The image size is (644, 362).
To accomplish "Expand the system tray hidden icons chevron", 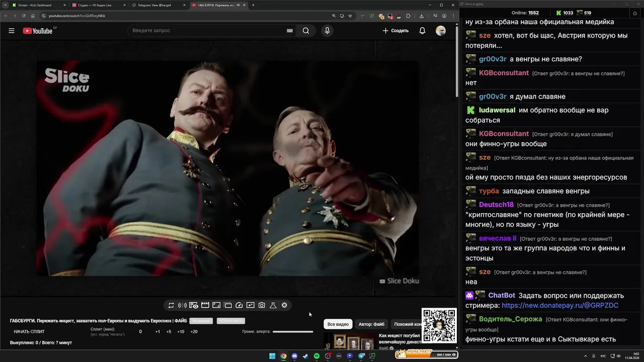I will [585, 356].
